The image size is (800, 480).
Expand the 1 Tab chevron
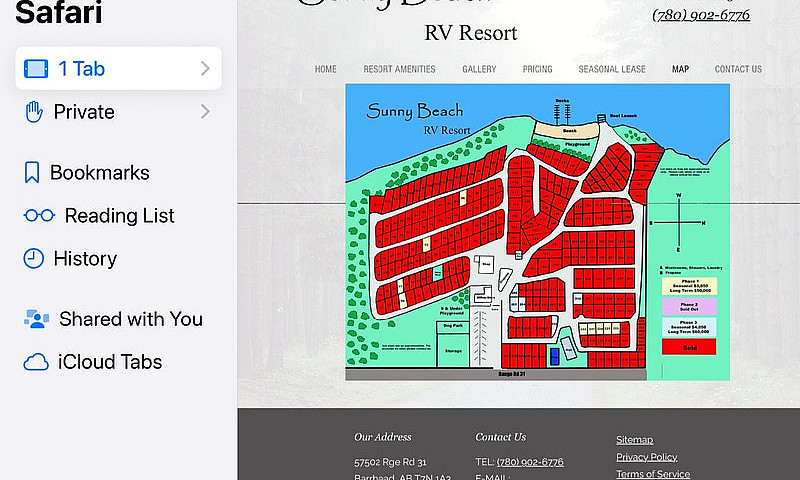click(x=205, y=68)
